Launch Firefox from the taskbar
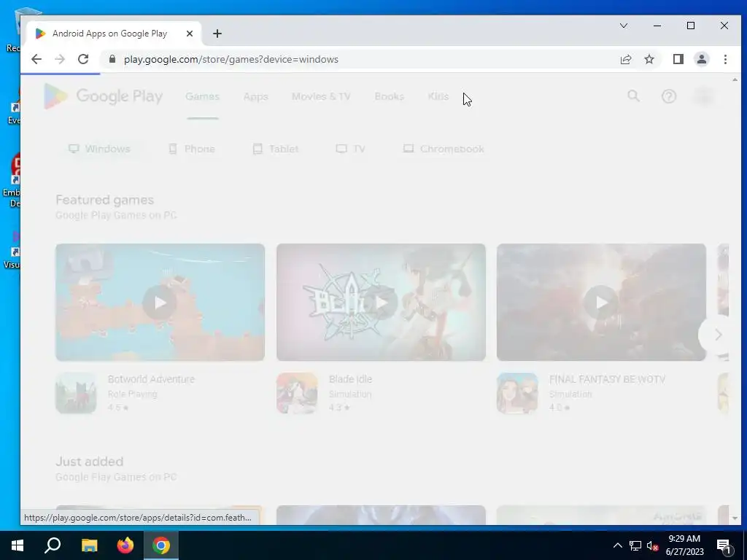 pos(125,545)
